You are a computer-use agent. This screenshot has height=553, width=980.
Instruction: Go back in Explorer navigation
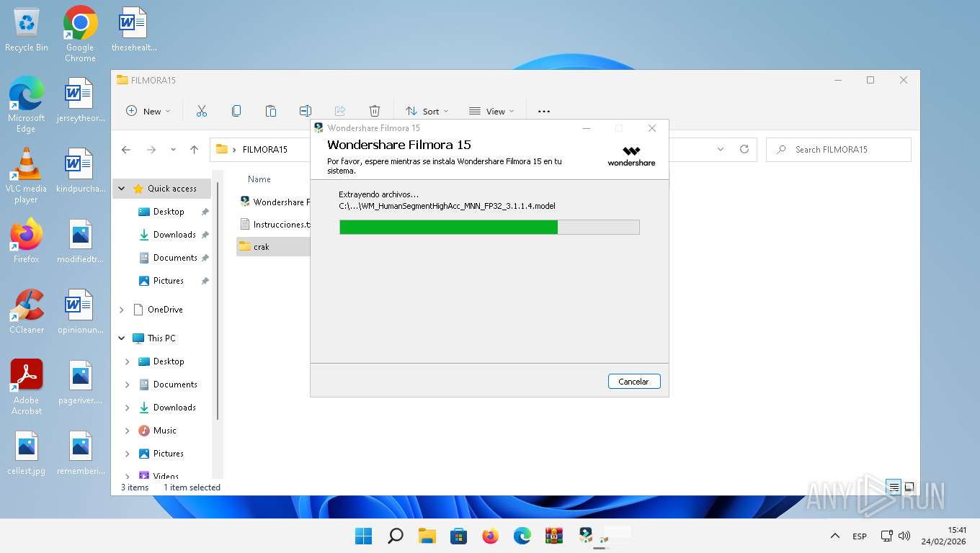(126, 150)
